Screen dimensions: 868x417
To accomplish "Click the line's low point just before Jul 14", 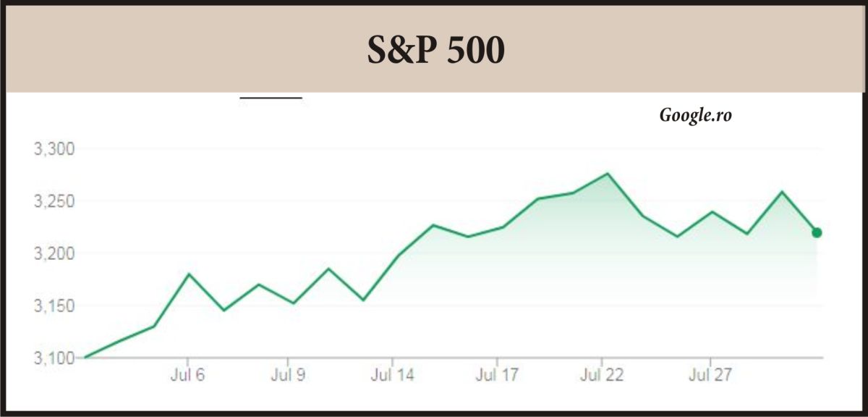I will click(363, 300).
